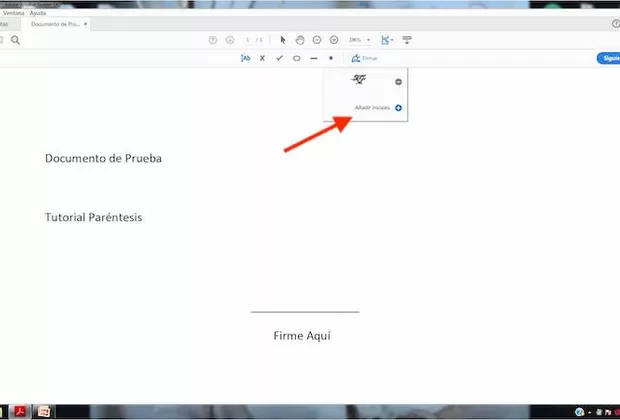Open the search magnifier tool
This screenshot has height=420, width=620.
tap(15, 40)
